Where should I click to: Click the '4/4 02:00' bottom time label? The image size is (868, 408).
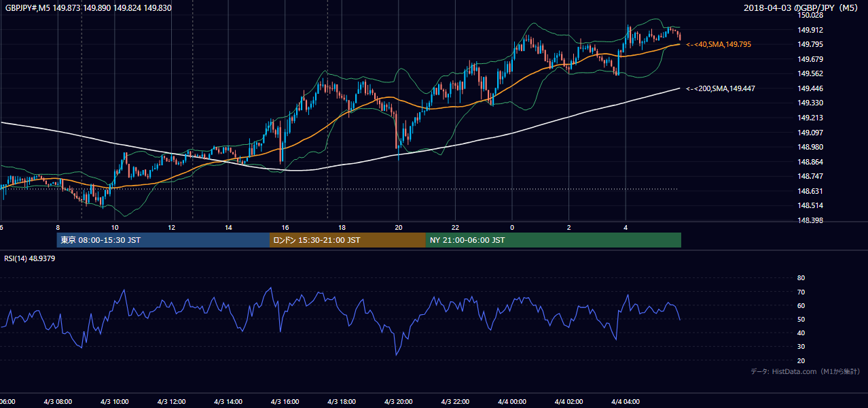coord(568,402)
